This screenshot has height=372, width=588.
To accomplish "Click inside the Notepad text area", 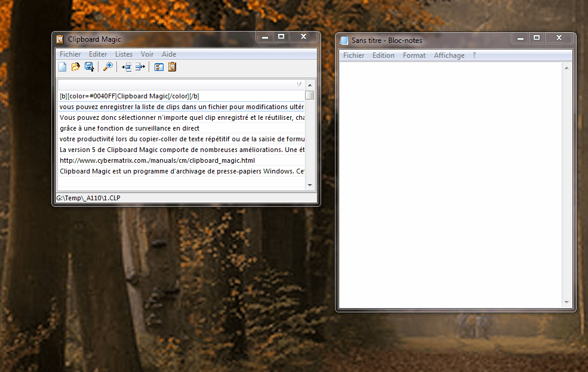I will [450, 185].
